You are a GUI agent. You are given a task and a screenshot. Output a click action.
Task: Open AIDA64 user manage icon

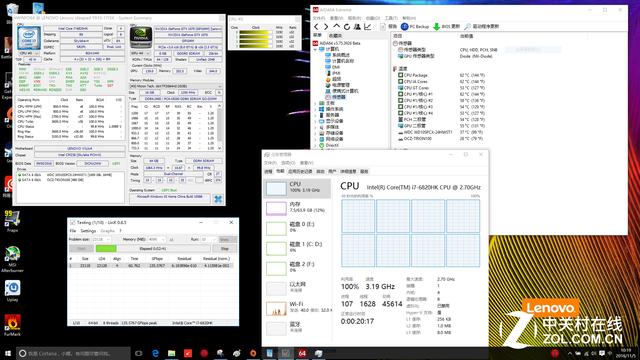click(357, 27)
